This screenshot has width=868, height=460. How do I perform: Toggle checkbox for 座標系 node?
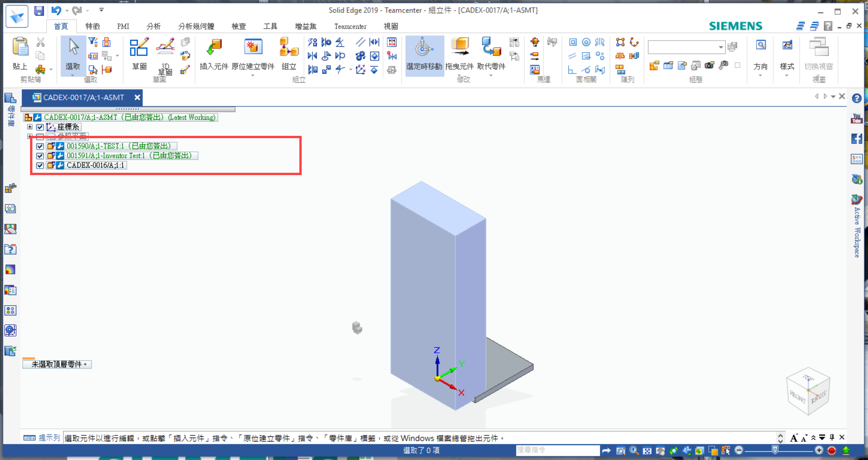click(x=40, y=127)
